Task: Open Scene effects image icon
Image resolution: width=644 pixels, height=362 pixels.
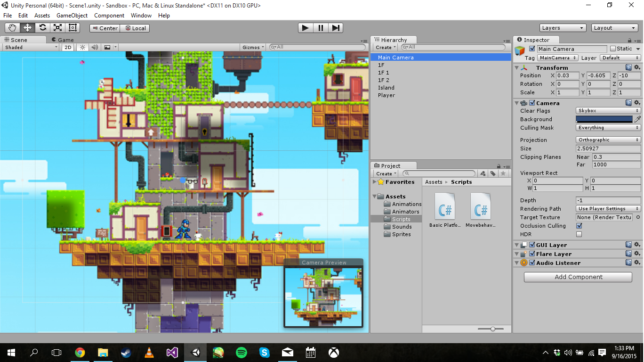Action: (x=107, y=47)
